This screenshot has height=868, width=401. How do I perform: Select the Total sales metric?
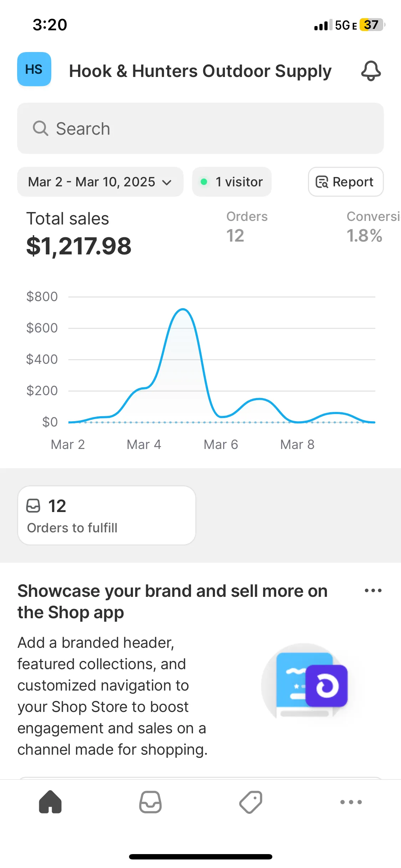pos(79,234)
